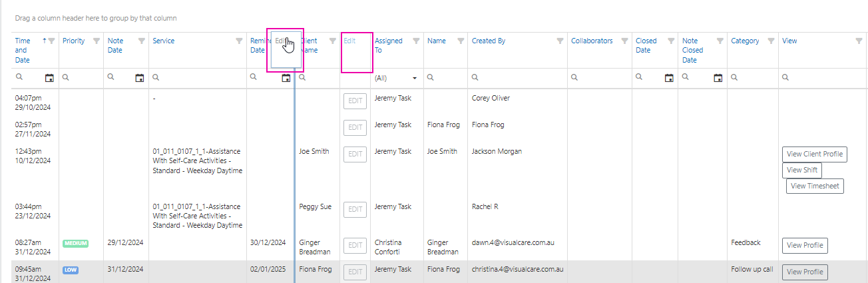Click the View Client Profile button
The height and width of the screenshot is (283, 868).
pos(815,154)
